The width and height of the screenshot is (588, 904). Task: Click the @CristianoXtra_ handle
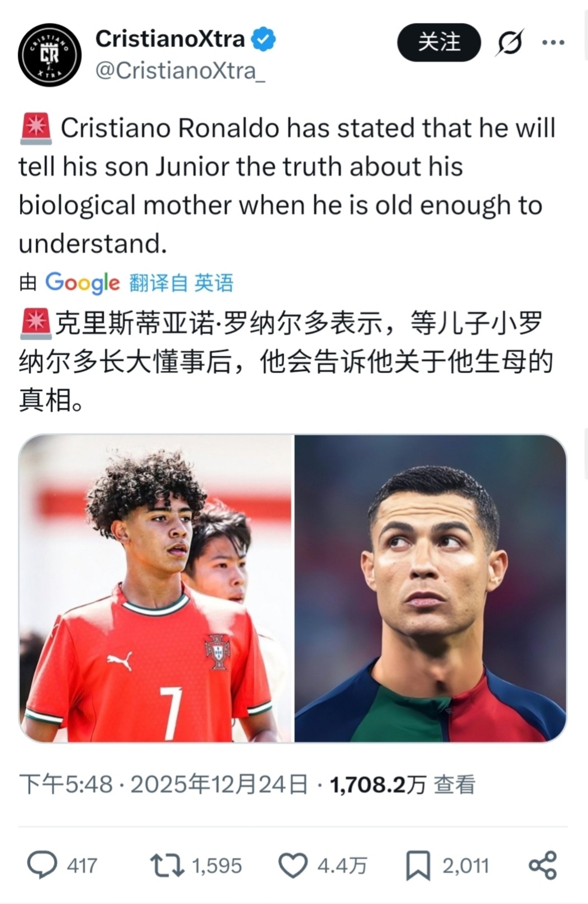[180, 70]
